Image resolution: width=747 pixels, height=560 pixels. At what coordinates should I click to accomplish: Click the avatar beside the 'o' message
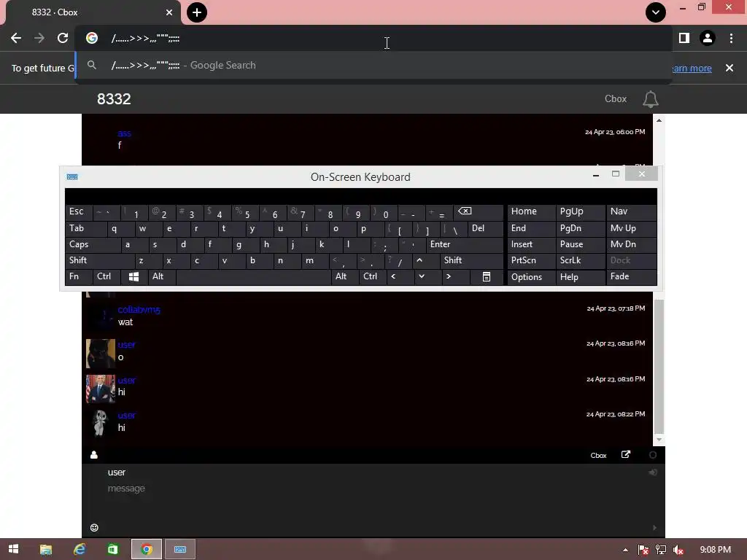coord(101,354)
